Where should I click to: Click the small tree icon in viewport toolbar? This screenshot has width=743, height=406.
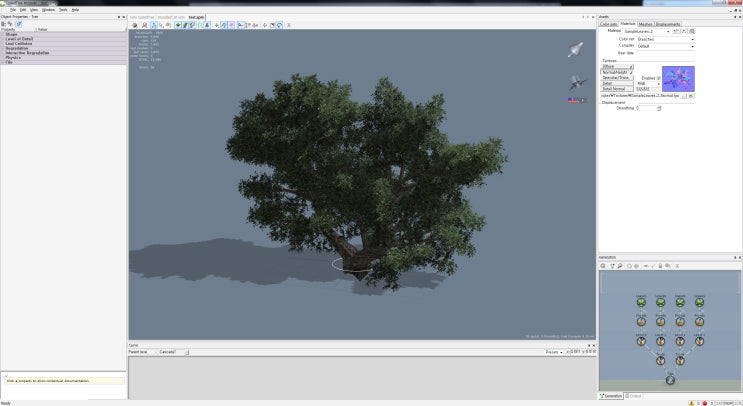tap(207, 25)
